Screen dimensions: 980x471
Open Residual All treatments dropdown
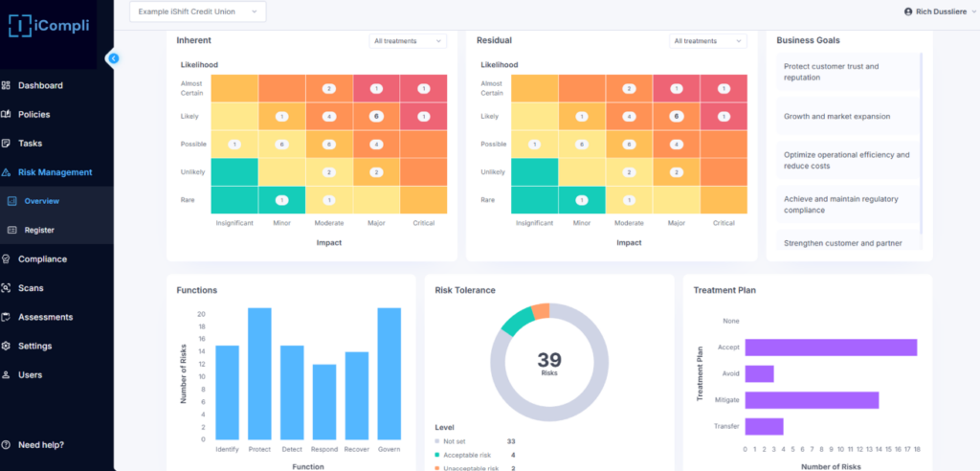pos(707,41)
